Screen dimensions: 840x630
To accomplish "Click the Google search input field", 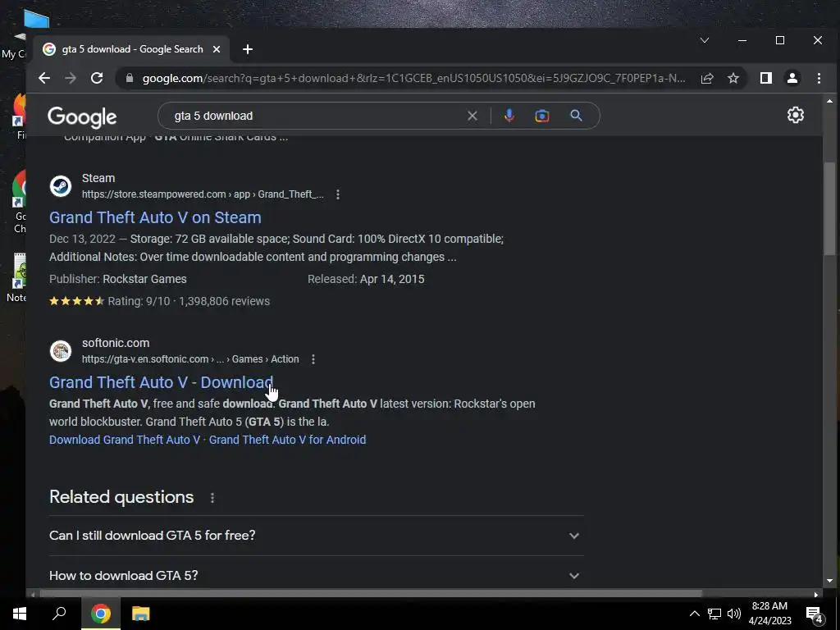I will (x=316, y=116).
